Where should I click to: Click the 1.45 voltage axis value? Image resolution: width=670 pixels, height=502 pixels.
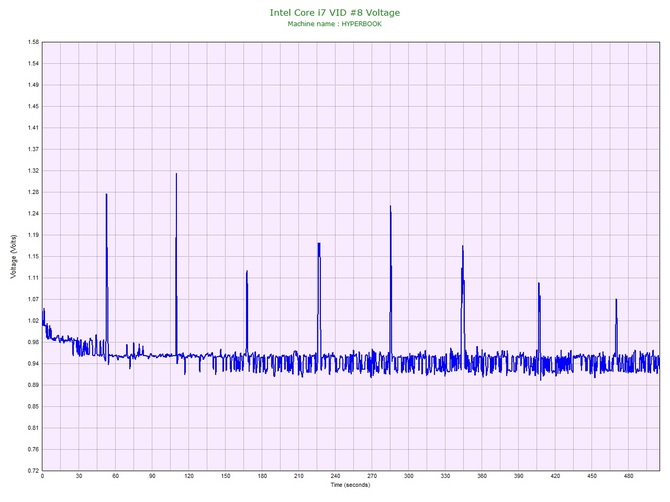pyautogui.click(x=33, y=106)
